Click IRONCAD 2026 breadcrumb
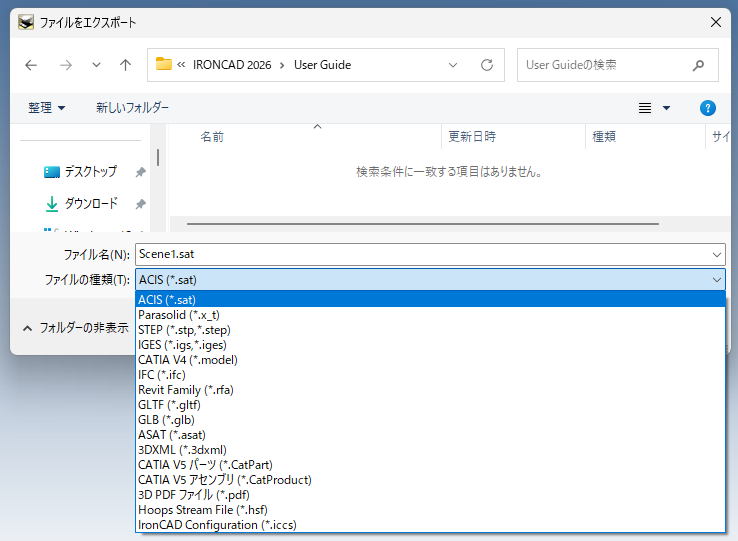Viewport: 738px width, 541px height. point(232,65)
